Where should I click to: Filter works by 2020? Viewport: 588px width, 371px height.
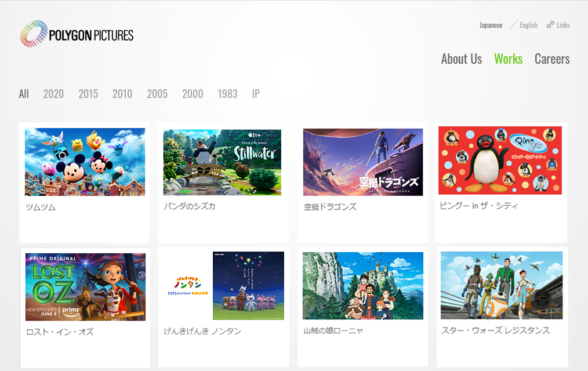tap(53, 94)
